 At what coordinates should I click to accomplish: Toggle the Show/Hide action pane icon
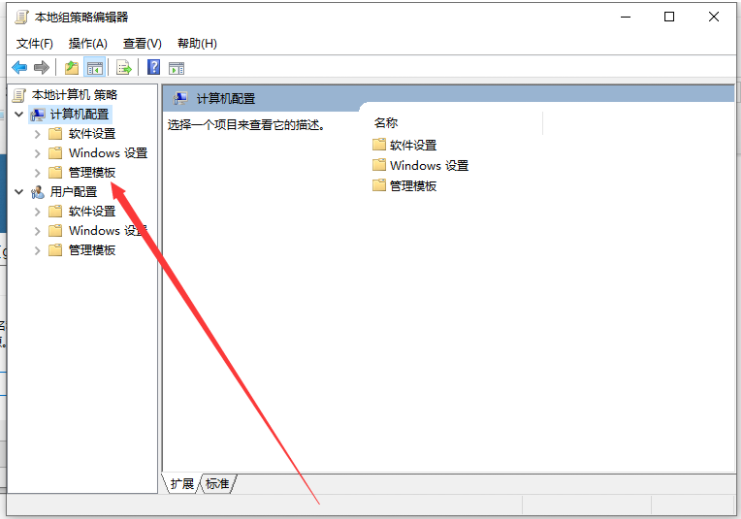tap(176, 68)
